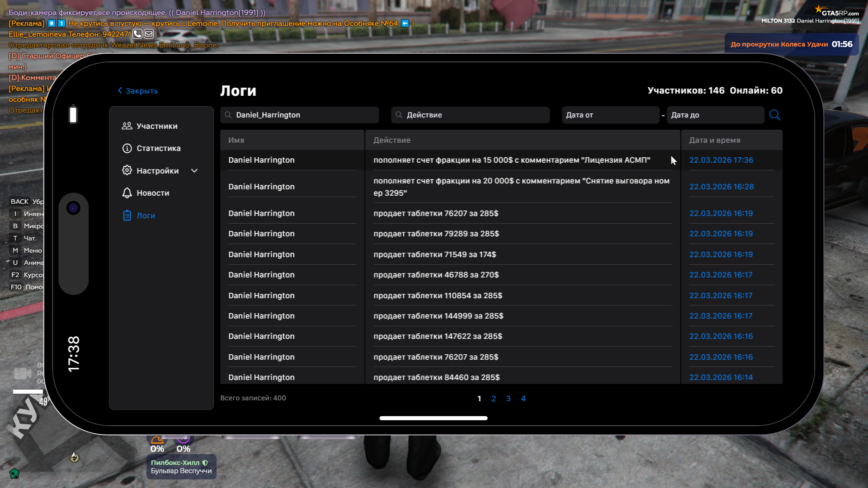
Task: Click the Действие filter input field
Action: coord(470,115)
